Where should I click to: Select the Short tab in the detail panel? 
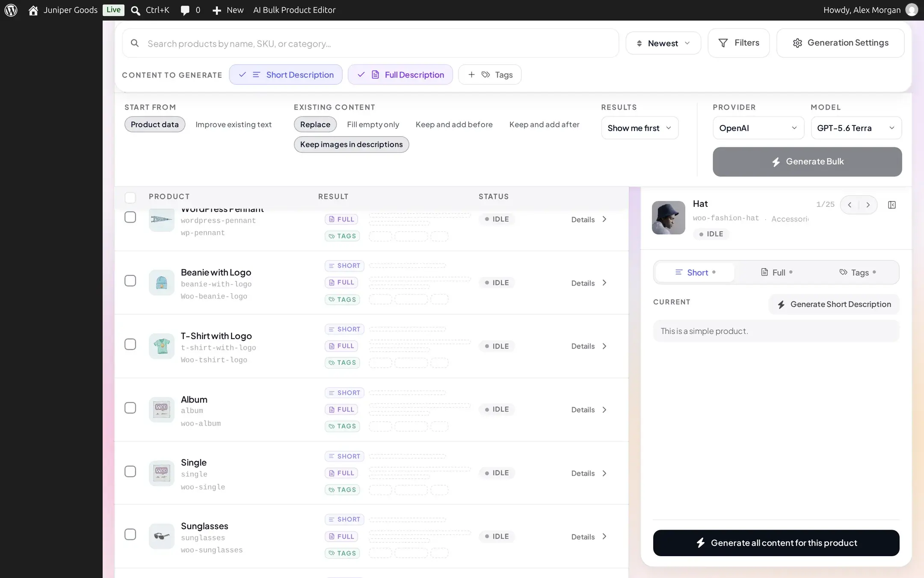click(695, 272)
